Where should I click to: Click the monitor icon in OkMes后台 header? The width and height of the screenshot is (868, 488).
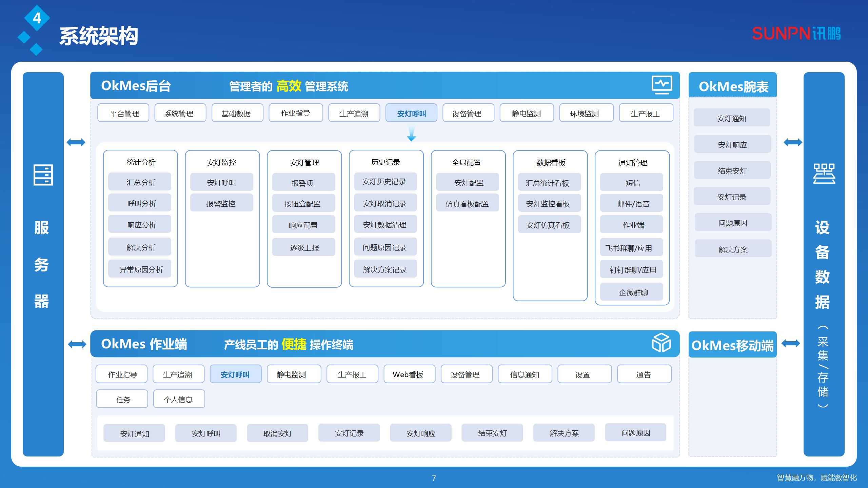(663, 85)
